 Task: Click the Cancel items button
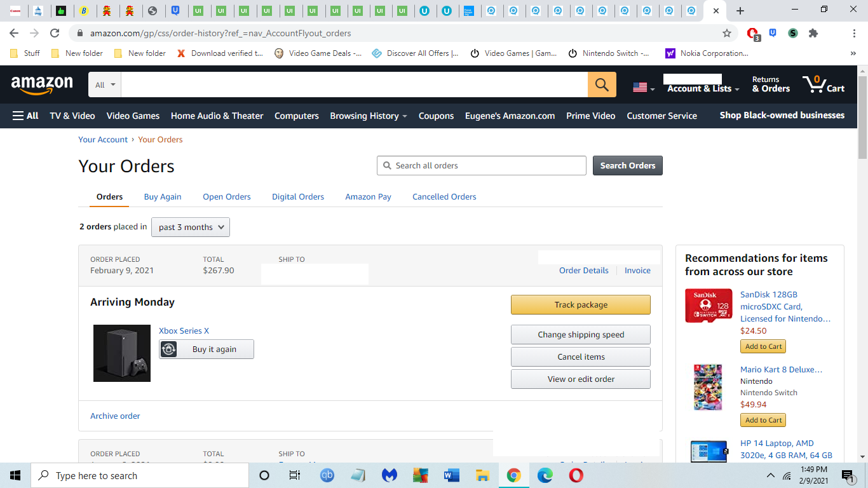[x=581, y=356]
